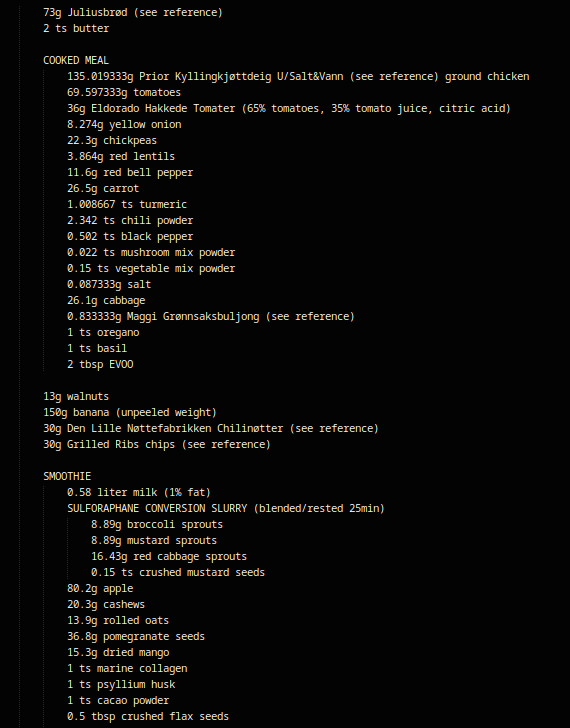This screenshot has height=728, width=570.
Task: Click the COOKED MEAL heading line
Action: pyautogui.click(x=76, y=60)
